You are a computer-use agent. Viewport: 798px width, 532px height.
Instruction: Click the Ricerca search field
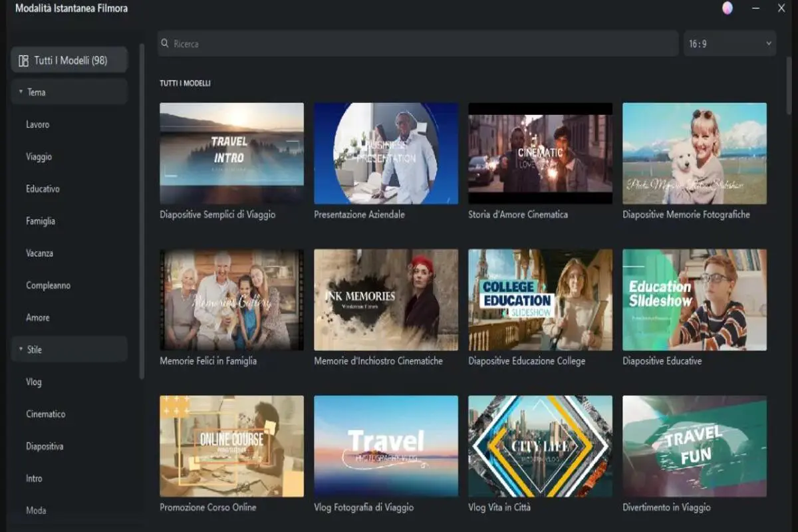418,44
